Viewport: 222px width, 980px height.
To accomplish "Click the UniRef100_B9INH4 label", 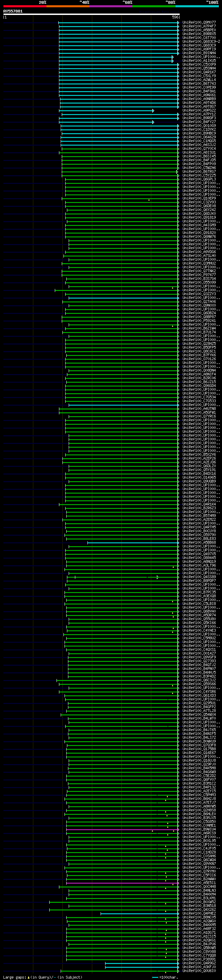I will [199, 53].
